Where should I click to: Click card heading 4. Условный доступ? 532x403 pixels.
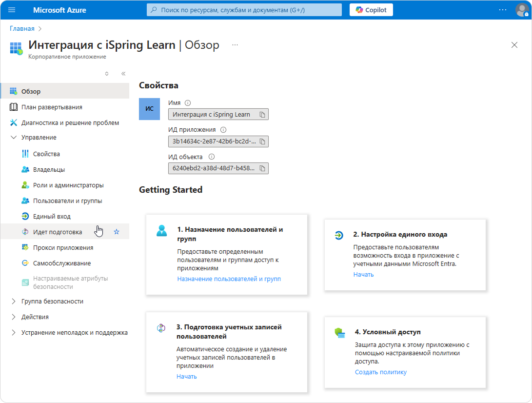pyautogui.click(x=388, y=332)
